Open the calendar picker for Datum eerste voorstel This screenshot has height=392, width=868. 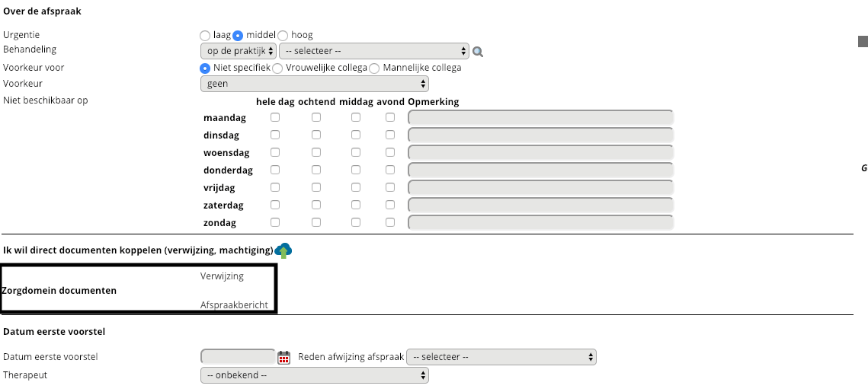(x=284, y=357)
